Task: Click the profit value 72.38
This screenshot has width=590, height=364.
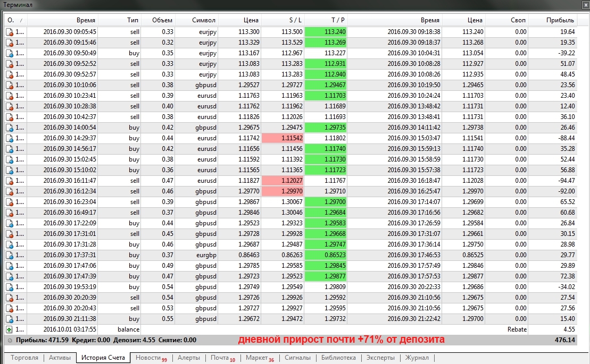Action: (x=568, y=276)
